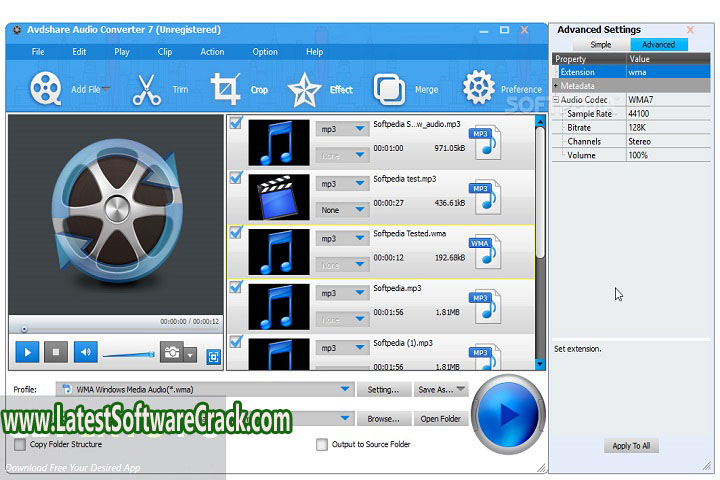Open the Action menu
This screenshot has width=720, height=480.
click(x=212, y=52)
